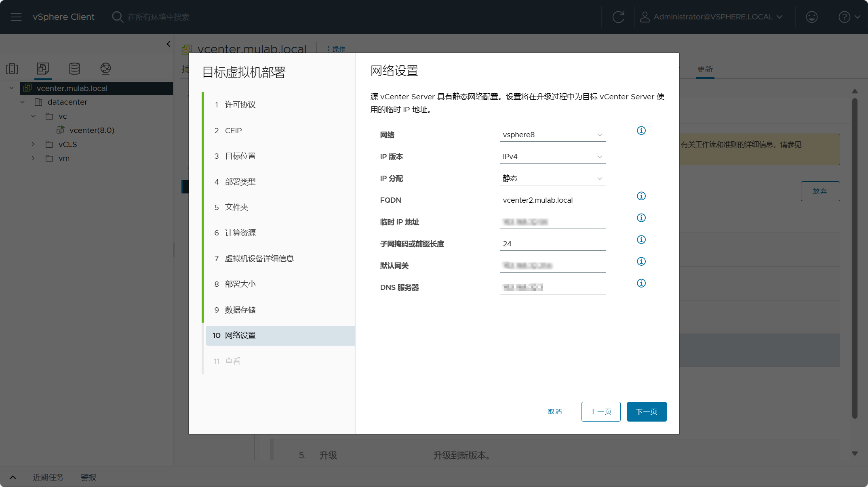Open the IP 分配 dropdown
868x487 pixels.
click(552, 178)
